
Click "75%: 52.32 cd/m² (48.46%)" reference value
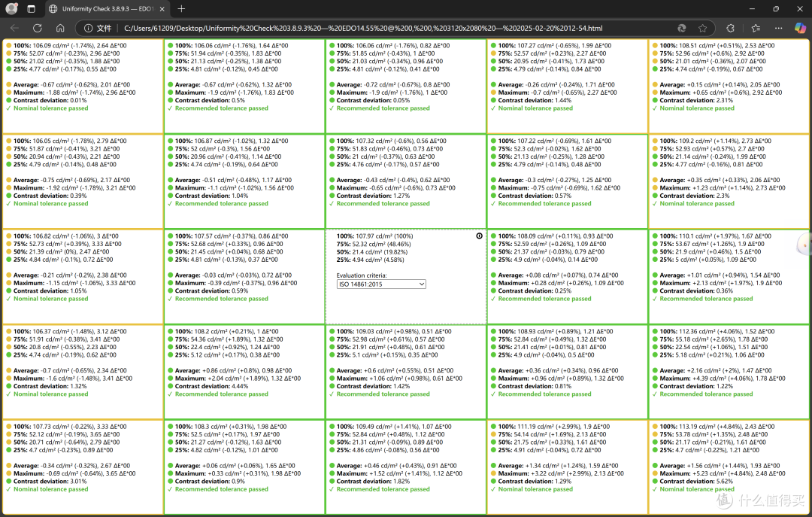(x=372, y=244)
